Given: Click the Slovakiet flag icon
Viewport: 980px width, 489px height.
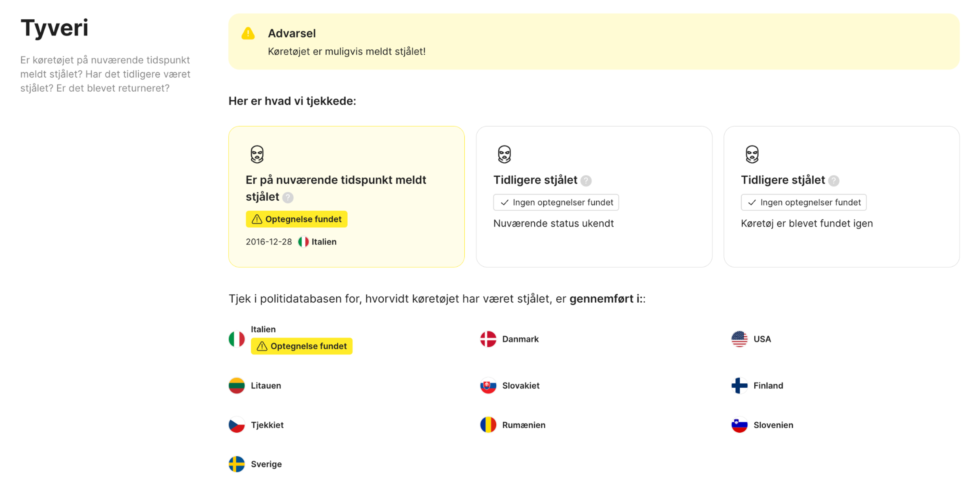Looking at the screenshot, I should (488, 385).
